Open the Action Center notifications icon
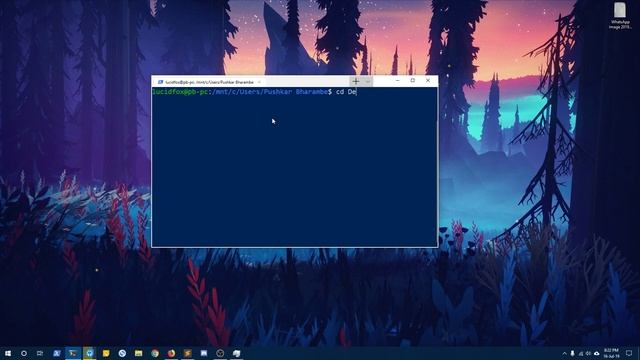 point(629,353)
